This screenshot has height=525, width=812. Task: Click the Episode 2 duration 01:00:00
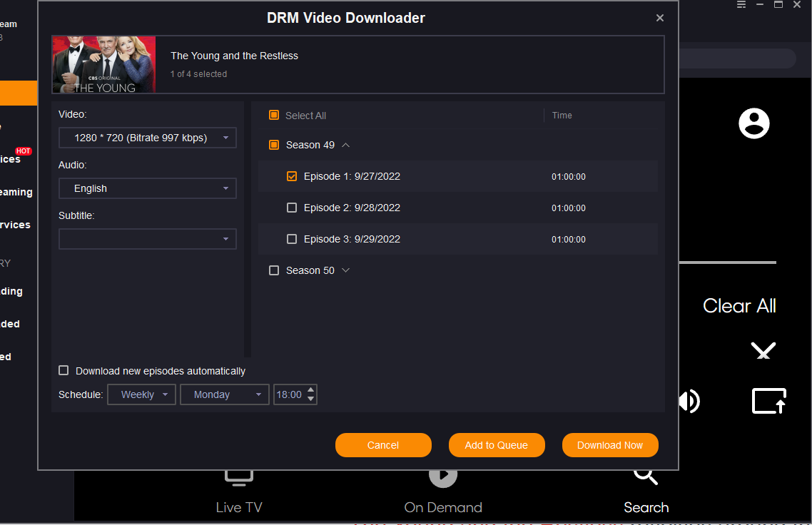point(568,208)
